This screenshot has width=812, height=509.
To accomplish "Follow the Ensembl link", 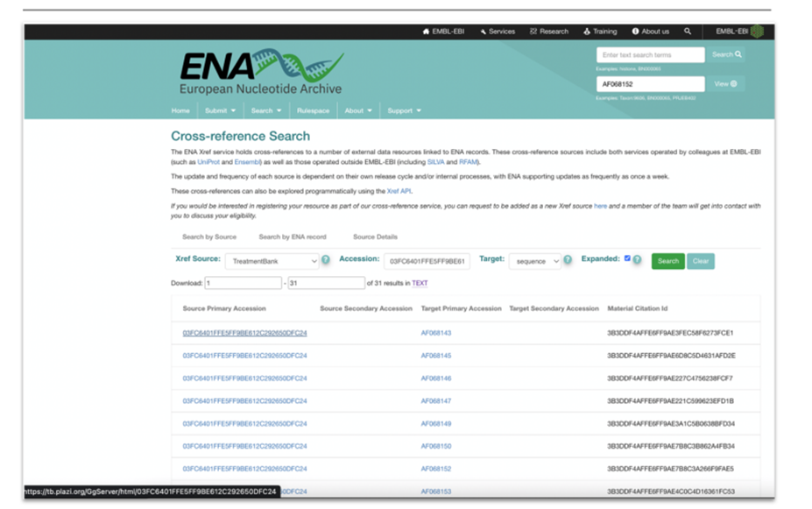I will pyautogui.click(x=247, y=162).
